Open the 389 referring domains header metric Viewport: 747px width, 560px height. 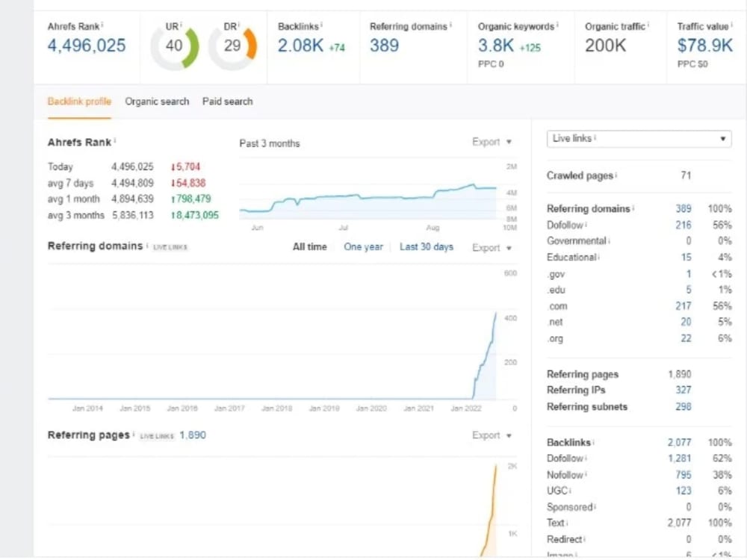[385, 46]
